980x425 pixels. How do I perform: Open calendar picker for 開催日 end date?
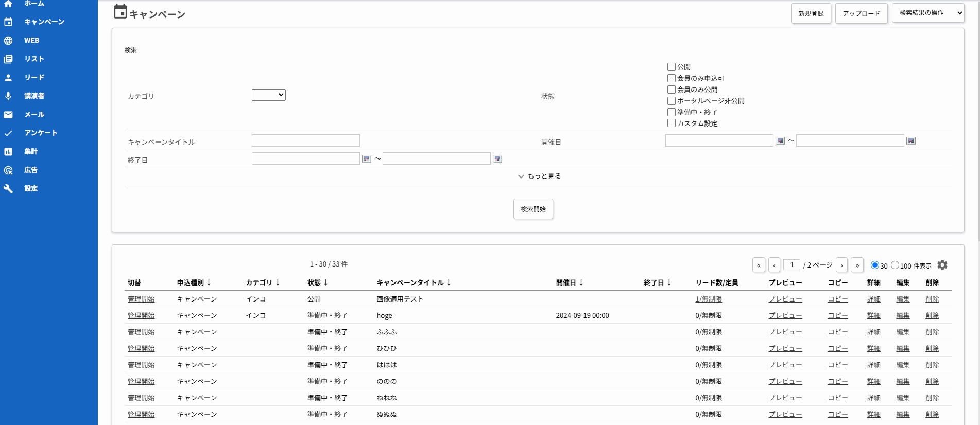click(911, 141)
